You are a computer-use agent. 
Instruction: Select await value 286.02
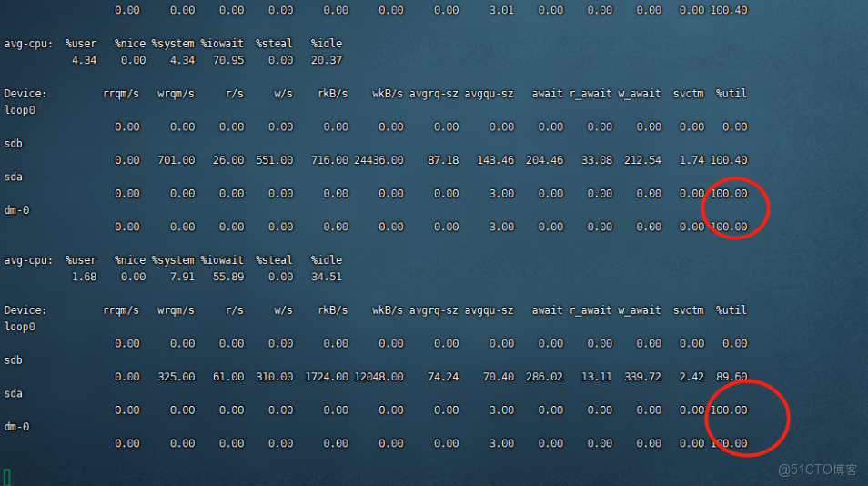(544, 377)
